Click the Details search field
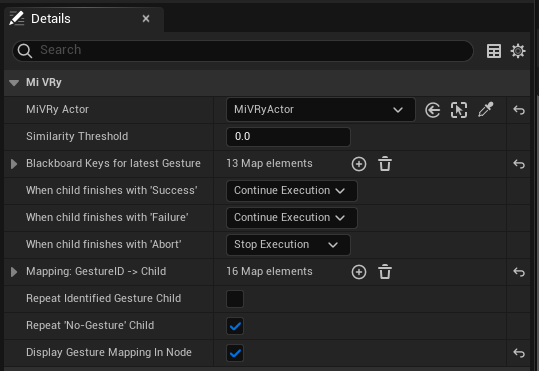This screenshot has height=371, width=539. 243,51
